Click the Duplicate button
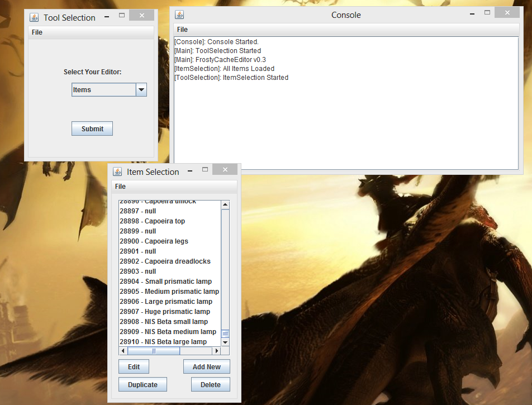Screen dimensions: 532x405 tap(142, 385)
